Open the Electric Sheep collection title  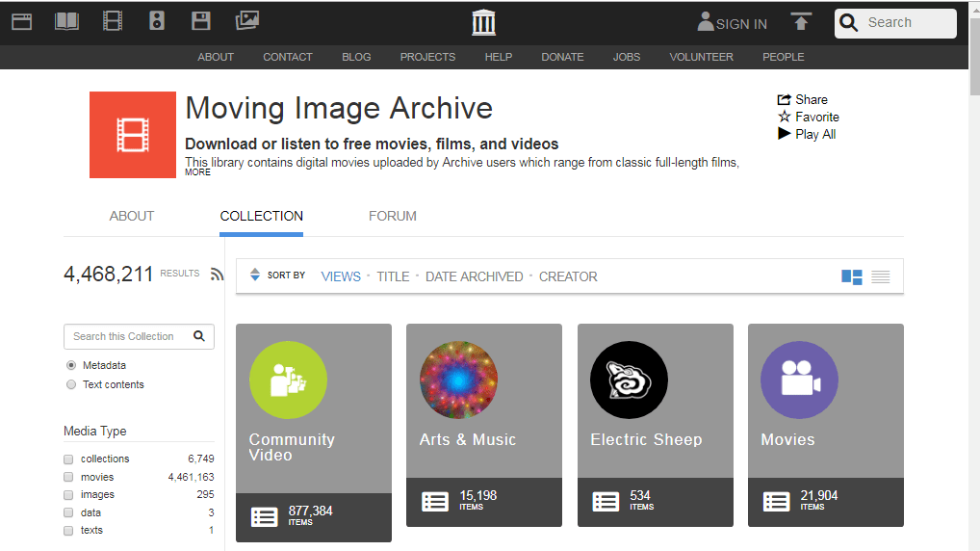coord(646,439)
